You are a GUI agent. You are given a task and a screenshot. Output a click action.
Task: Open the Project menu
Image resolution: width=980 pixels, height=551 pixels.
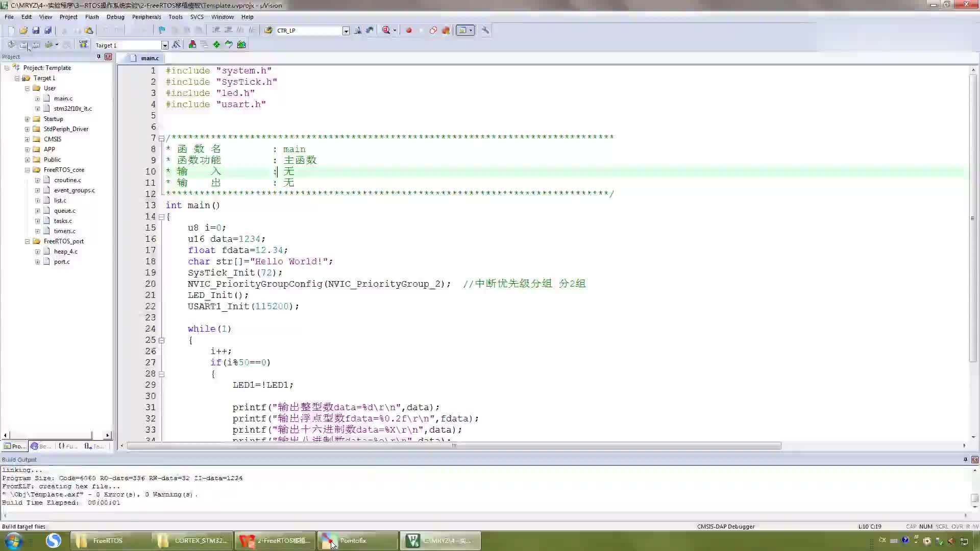[x=68, y=17]
